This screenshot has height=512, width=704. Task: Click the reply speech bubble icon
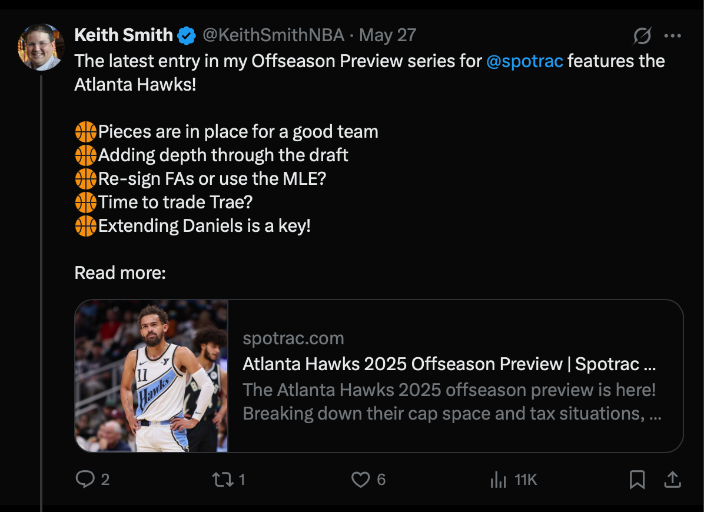pos(86,480)
